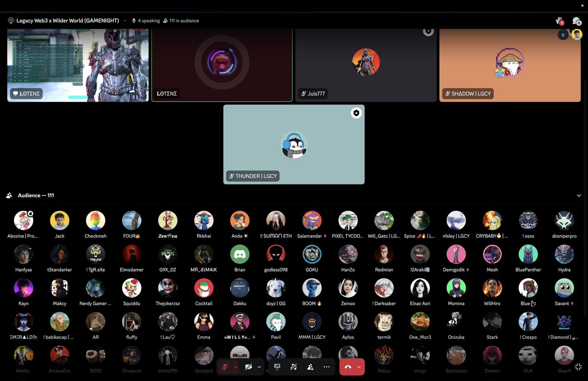Click the 'Thejokerzsz' name label
Image resolution: width=588 pixels, height=381 pixels.
(x=168, y=304)
